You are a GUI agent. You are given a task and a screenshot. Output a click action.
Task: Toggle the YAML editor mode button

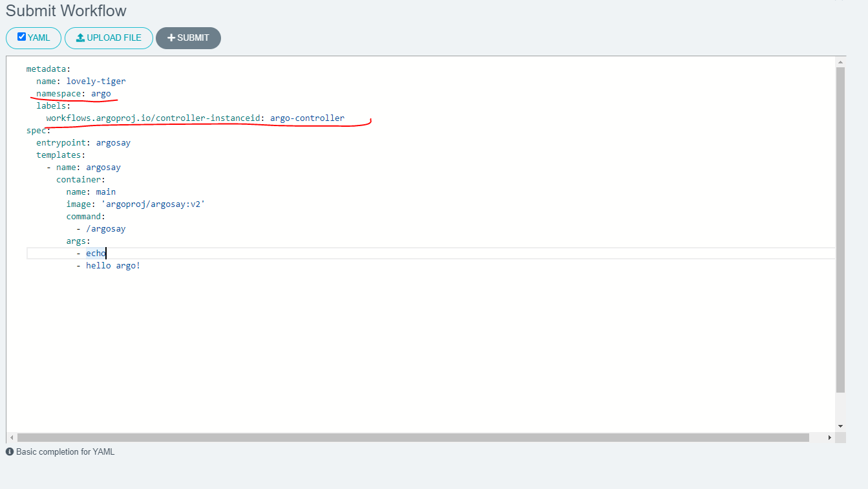33,38
